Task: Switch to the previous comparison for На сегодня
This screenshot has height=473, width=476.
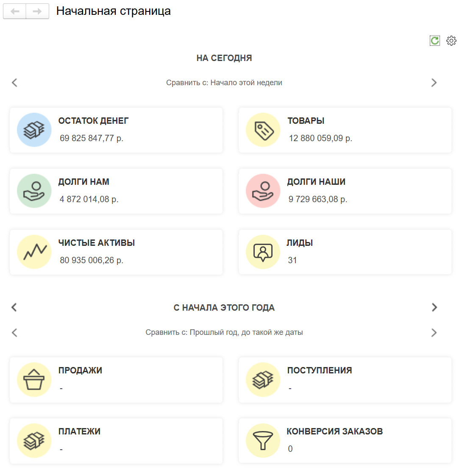Action: 14,83
